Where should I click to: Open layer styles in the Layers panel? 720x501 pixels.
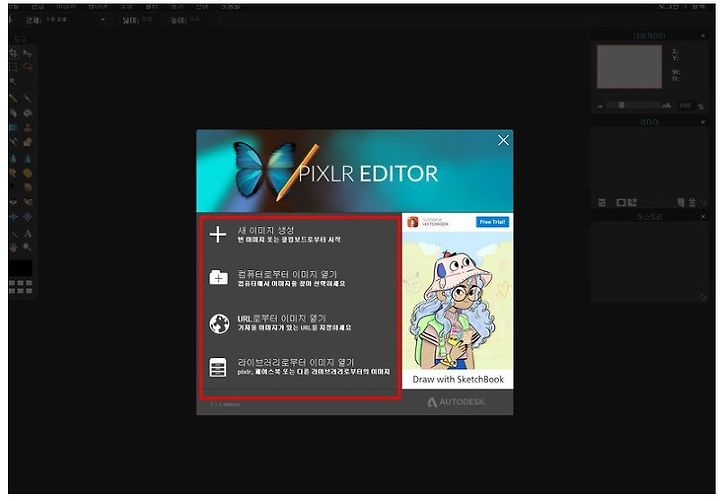pos(633,202)
